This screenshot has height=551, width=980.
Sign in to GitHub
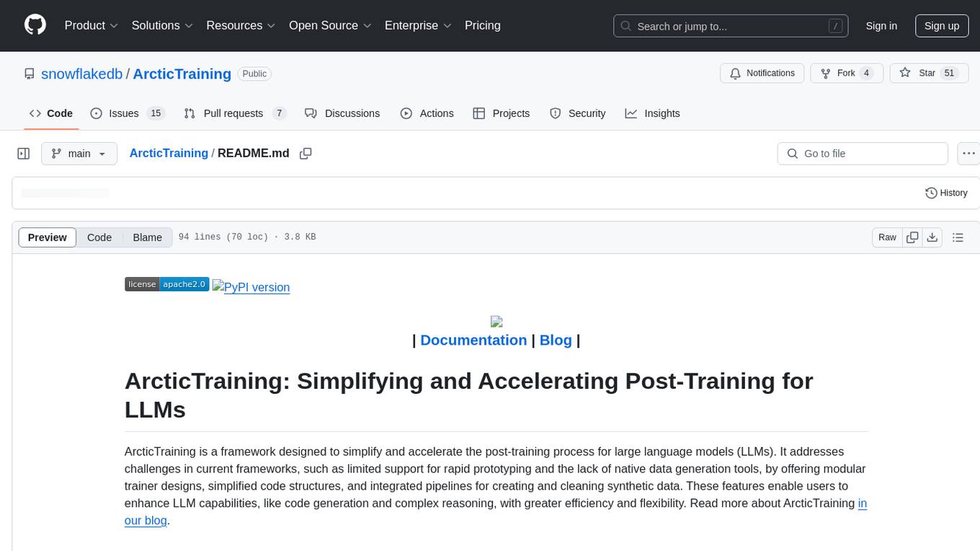point(881,26)
